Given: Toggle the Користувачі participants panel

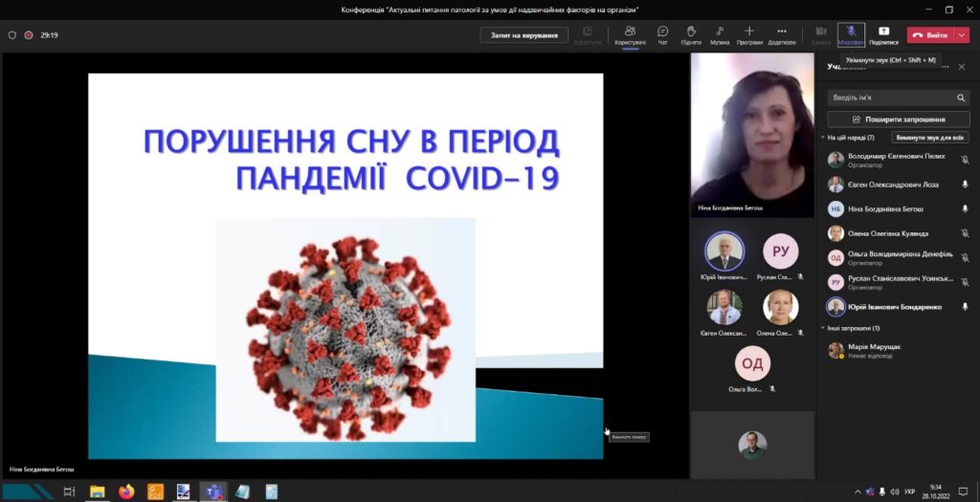Looking at the screenshot, I should (x=630, y=34).
